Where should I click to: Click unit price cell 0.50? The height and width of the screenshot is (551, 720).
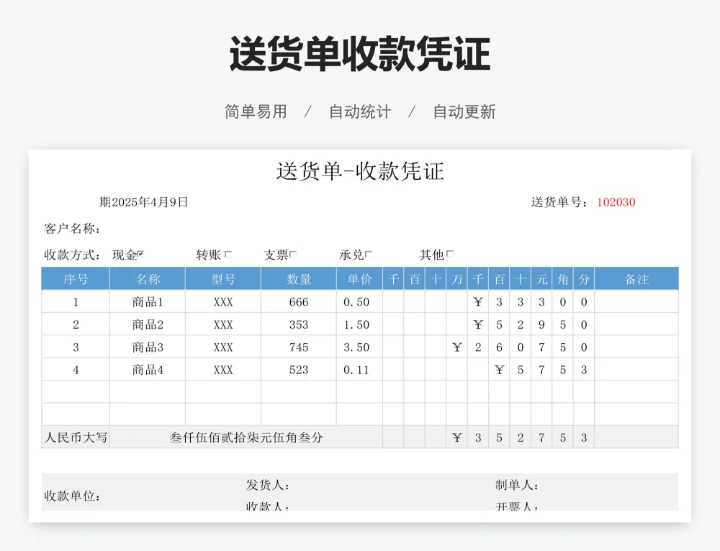(x=360, y=302)
